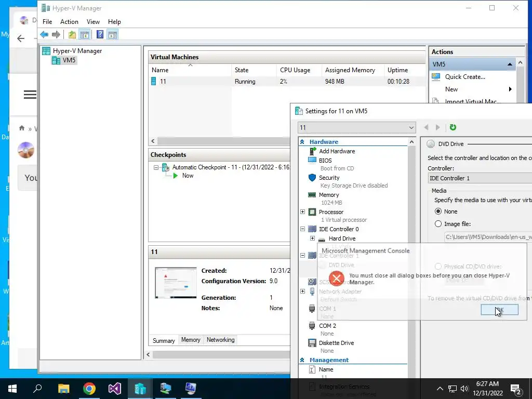Toggle the Show/Hide Action Pane toolbar icon
Image resolution: width=532 pixels, height=399 pixels.
pos(113,34)
